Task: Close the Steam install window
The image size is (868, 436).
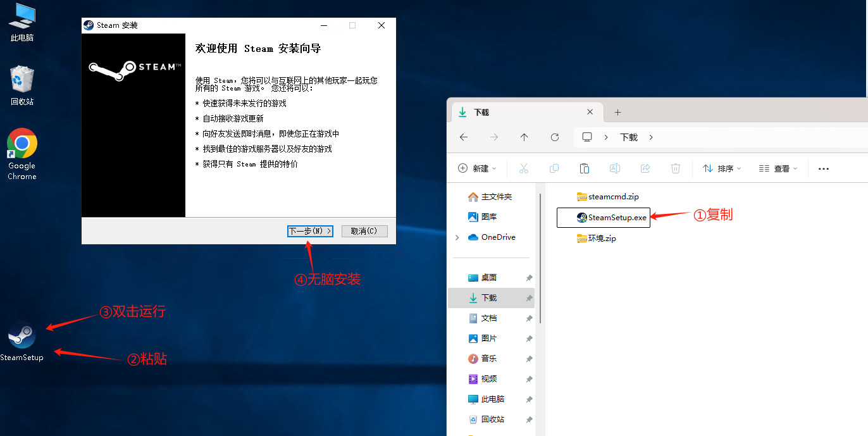Action: coord(381,25)
